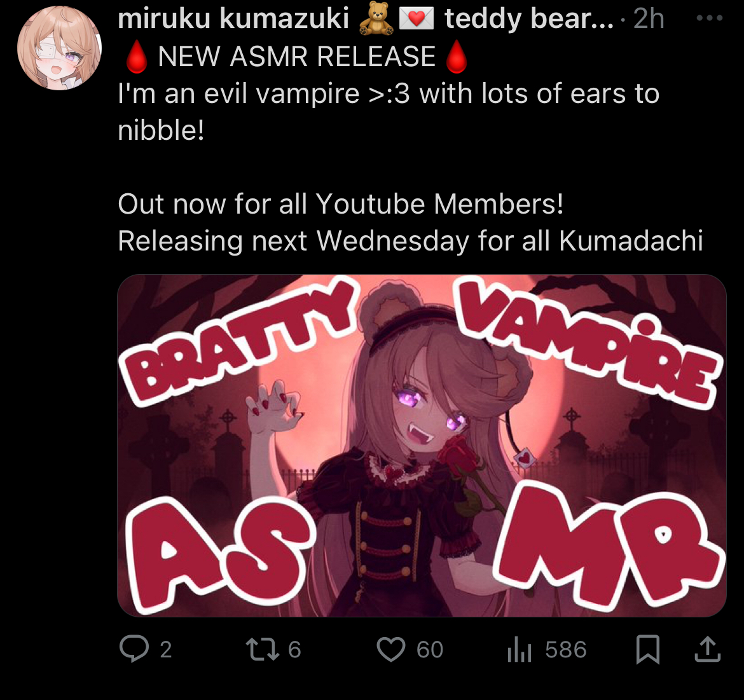
Task: Like the tweet using heart icon
Action: [391, 649]
